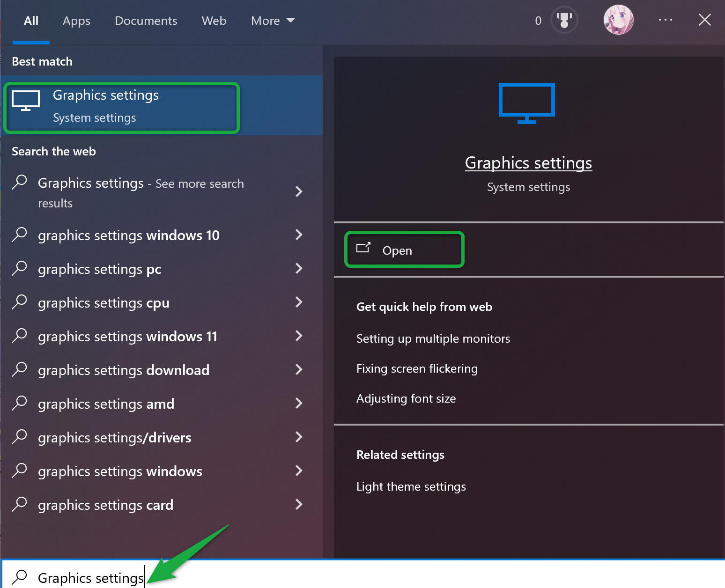
Task: Click the Graphics settings monitor icon
Action: [26, 100]
